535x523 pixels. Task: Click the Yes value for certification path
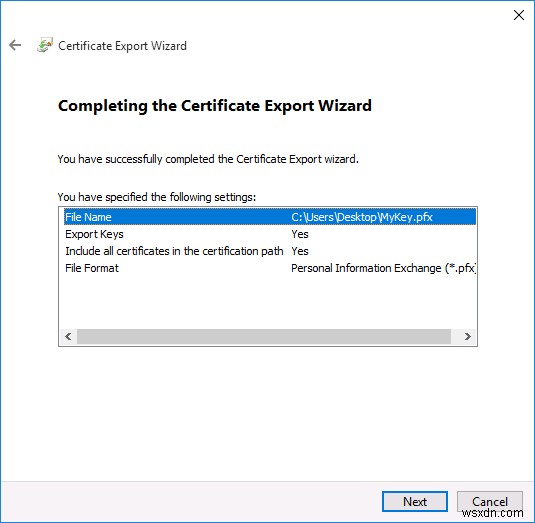pos(300,251)
